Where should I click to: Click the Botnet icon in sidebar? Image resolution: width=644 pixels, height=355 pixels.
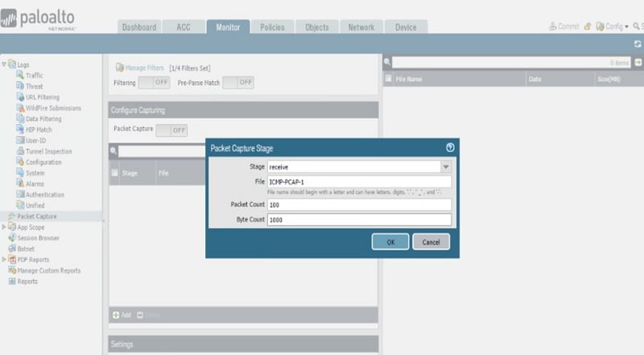pyautogui.click(x=12, y=249)
